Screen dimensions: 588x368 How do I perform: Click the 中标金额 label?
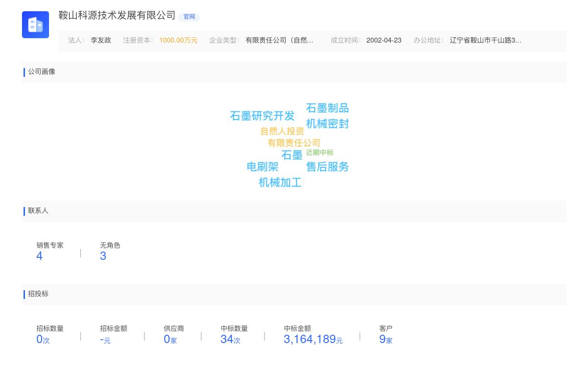[297, 329]
